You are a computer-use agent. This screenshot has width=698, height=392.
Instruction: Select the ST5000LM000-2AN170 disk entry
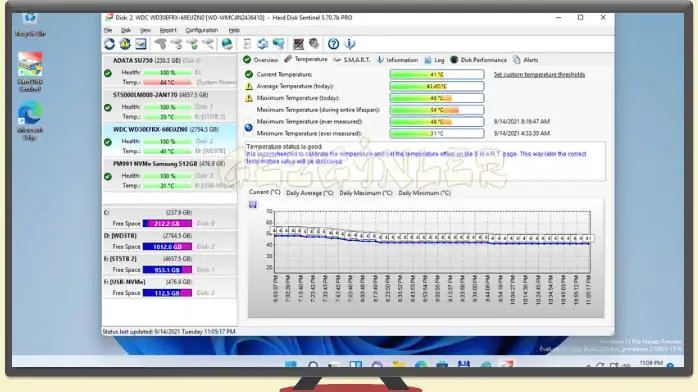coord(170,106)
